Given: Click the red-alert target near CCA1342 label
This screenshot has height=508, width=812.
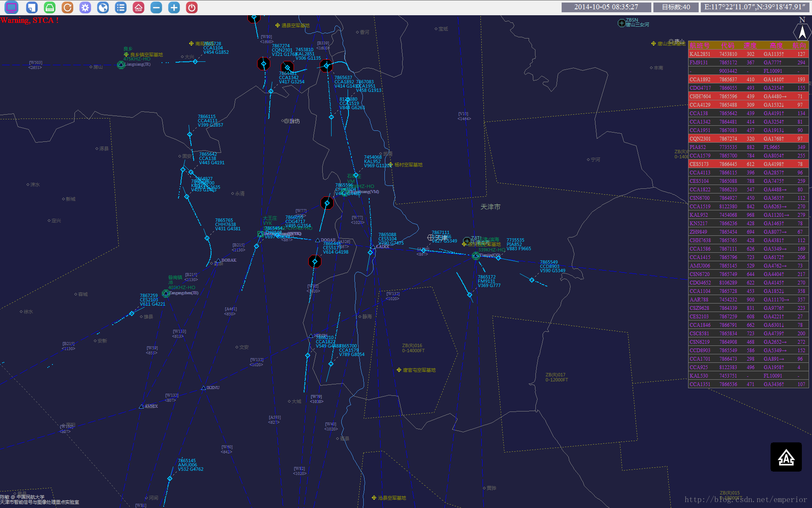Looking at the screenshot, I should pyautogui.click(x=287, y=67).
